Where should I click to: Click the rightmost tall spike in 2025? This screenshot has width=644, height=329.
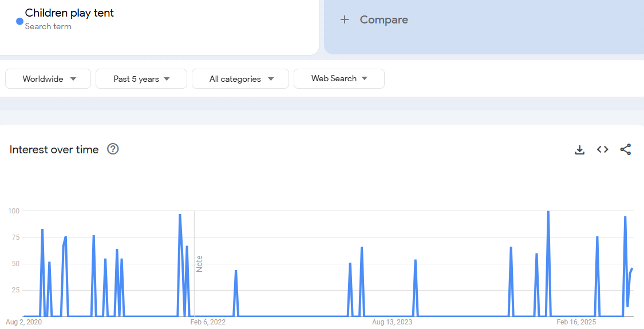(625, 217)
